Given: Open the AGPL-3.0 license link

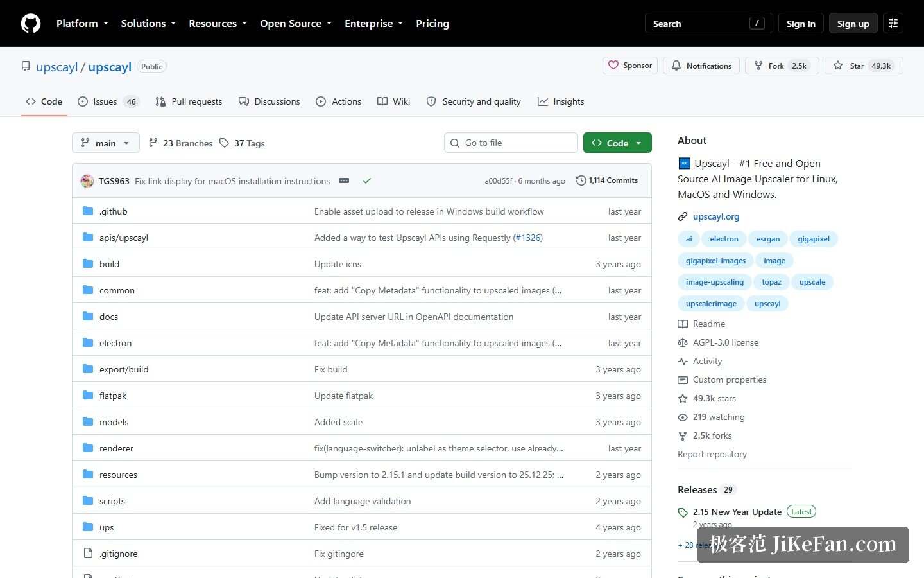Looking at the screenshot, I should click(718, 342).
